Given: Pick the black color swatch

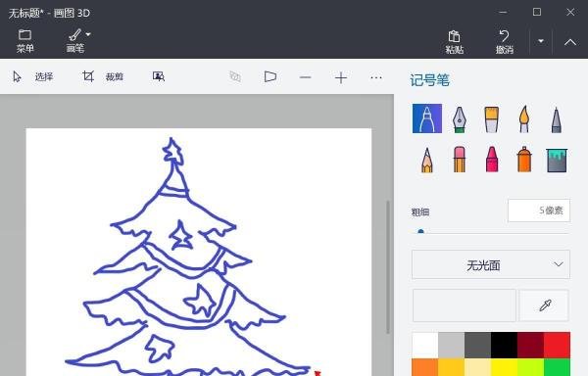Looking at the screenshot, I should click(x=504, y=345).
